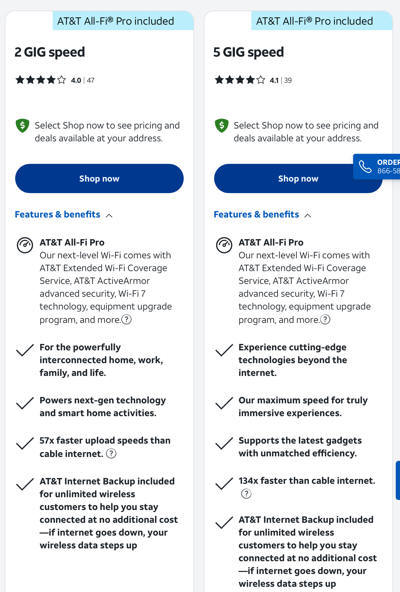The image size is (400, 592).
Task: Open info tooltip below 134x faster than cable internet
Action: click(x=246, y=494)
